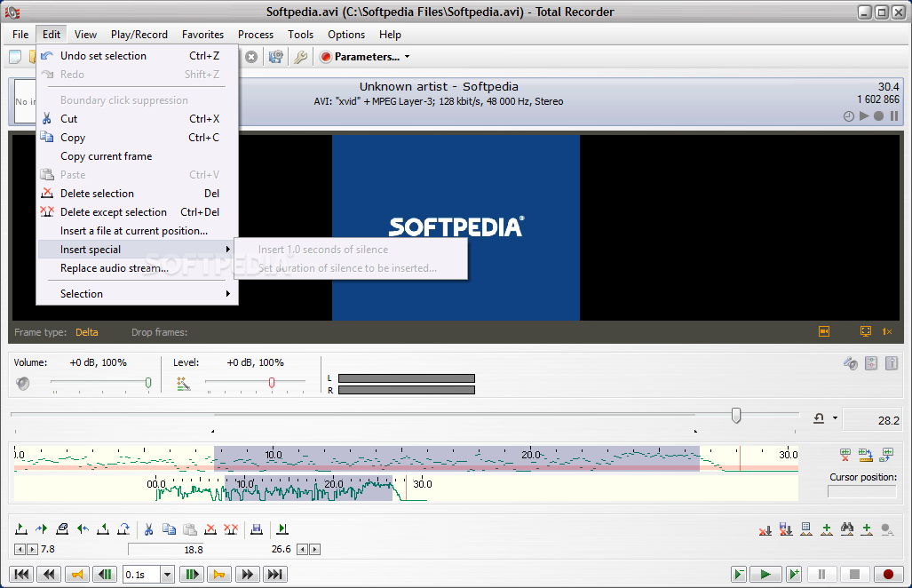Click the green play-to-marker icon after floppy

point(282,528)
